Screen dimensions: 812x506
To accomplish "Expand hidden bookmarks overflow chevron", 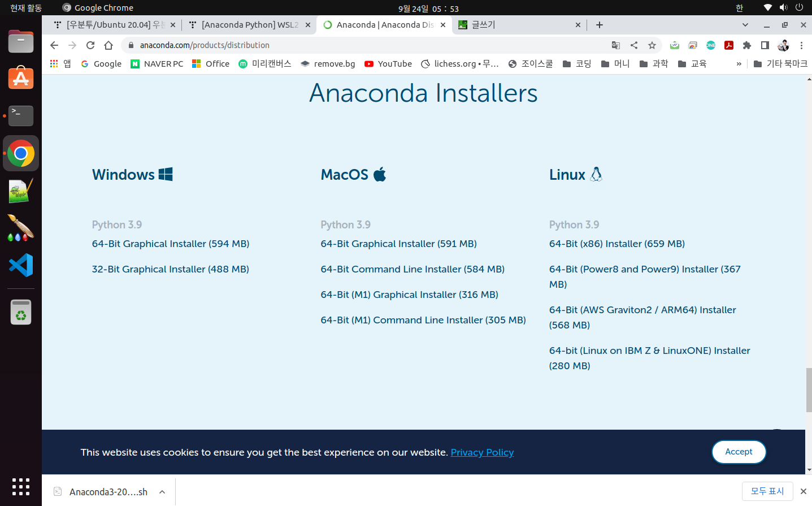I will point(739,64).
